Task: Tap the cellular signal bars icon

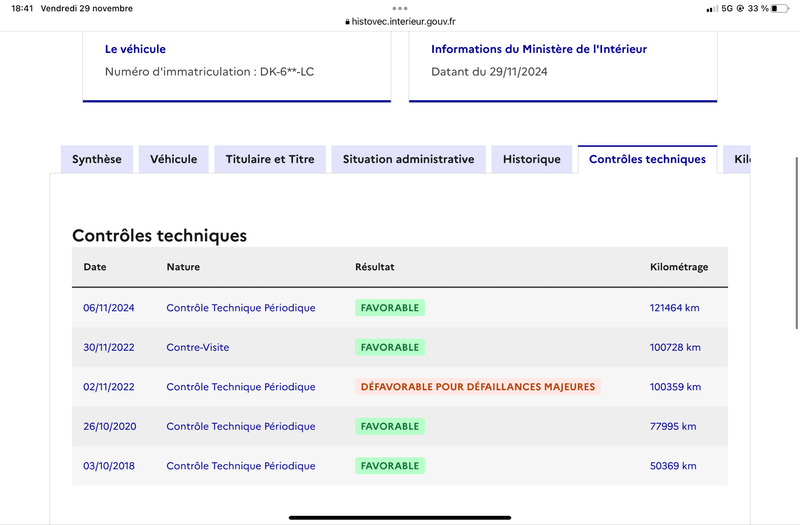Action: click(712, 9)
